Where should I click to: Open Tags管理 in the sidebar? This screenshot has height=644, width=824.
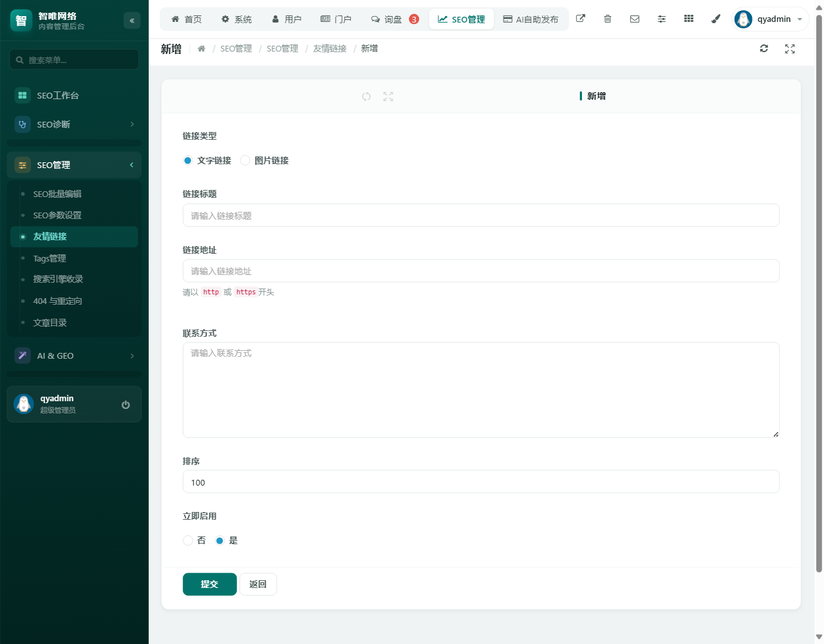[x=74, y=258]
